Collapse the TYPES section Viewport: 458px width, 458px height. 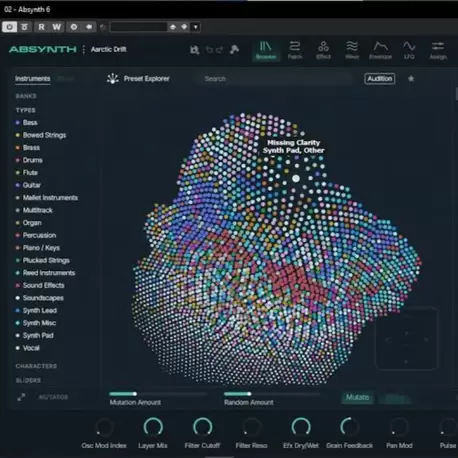(x=25, y=110)
